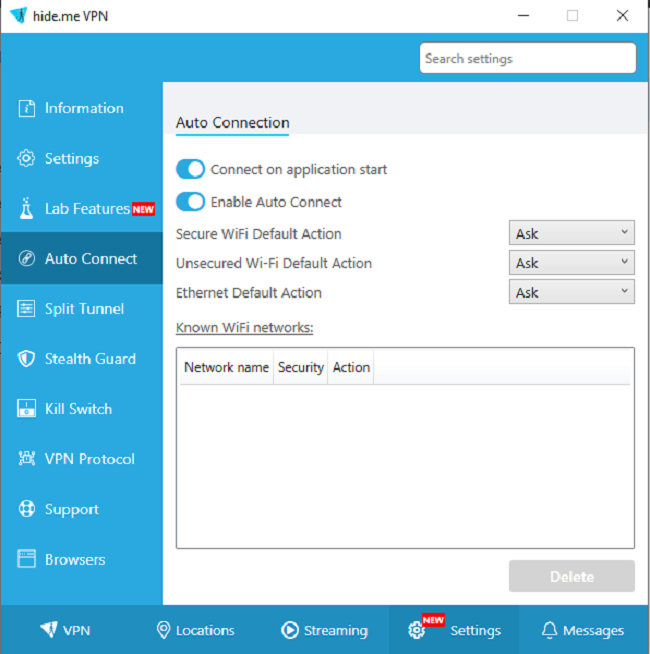Sort by Action column header
This screenshot has height=654, width=650.
[x=351, y=367]
